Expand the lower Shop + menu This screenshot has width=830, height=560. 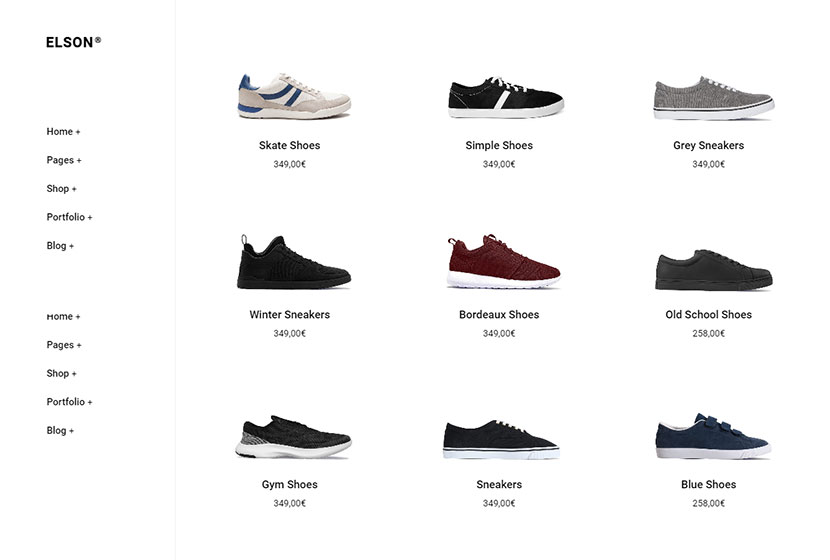tap(61, 373)
